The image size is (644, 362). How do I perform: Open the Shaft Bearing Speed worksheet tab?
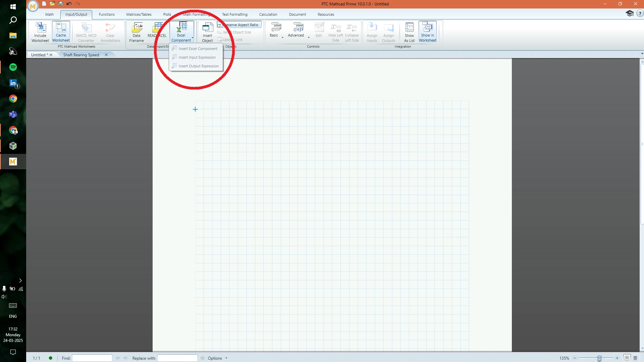click(x=81, y=55)
